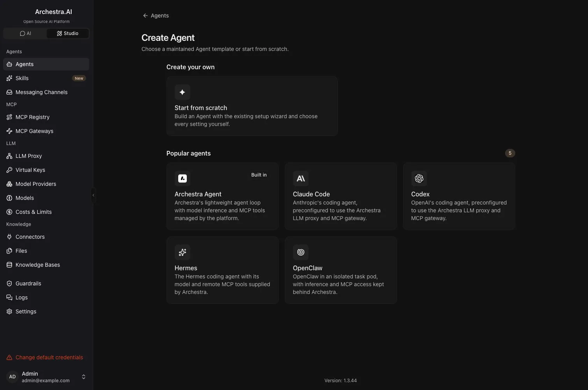Click the Costs & Limits dollar icon

click(9, 212)
